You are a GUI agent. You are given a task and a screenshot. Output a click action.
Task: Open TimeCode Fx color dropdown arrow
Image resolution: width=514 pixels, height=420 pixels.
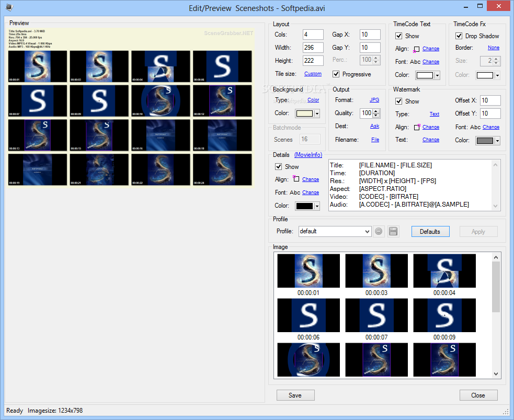[x=498, y=75]
